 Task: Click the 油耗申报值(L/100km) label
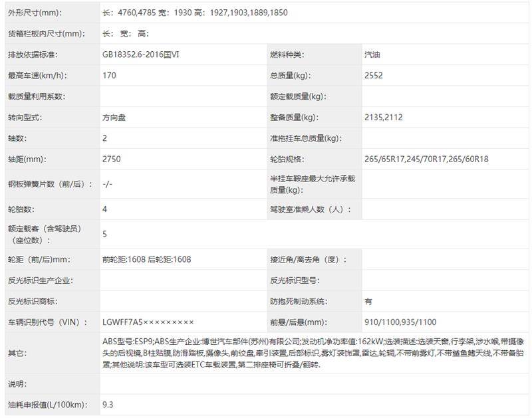click(x=48, y=405)
